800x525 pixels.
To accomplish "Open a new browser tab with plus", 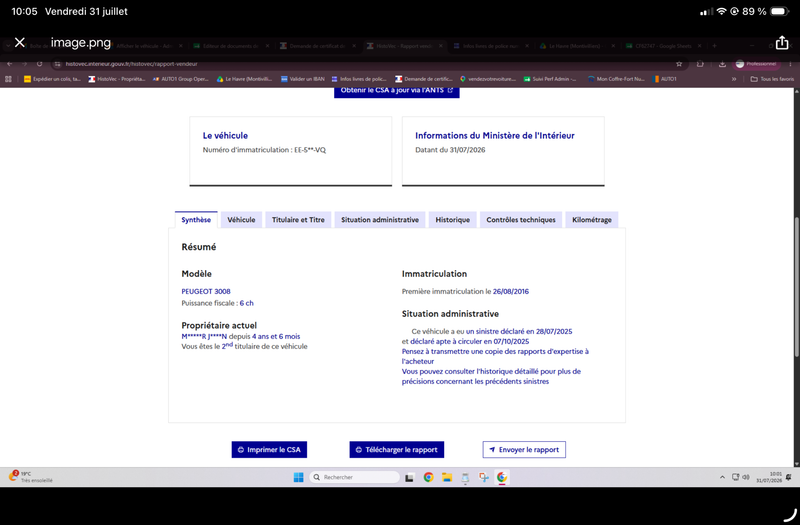I will [x=714, y=46].
